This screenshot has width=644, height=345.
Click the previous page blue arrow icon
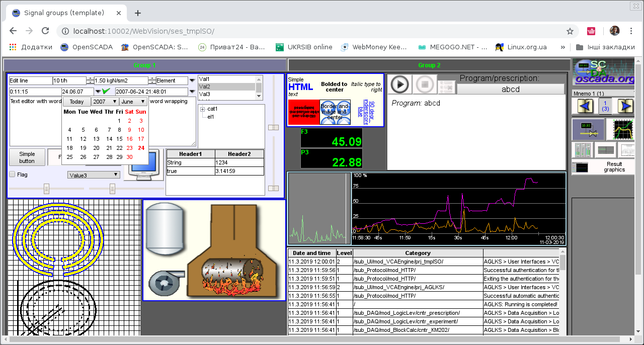click(585, 106)
